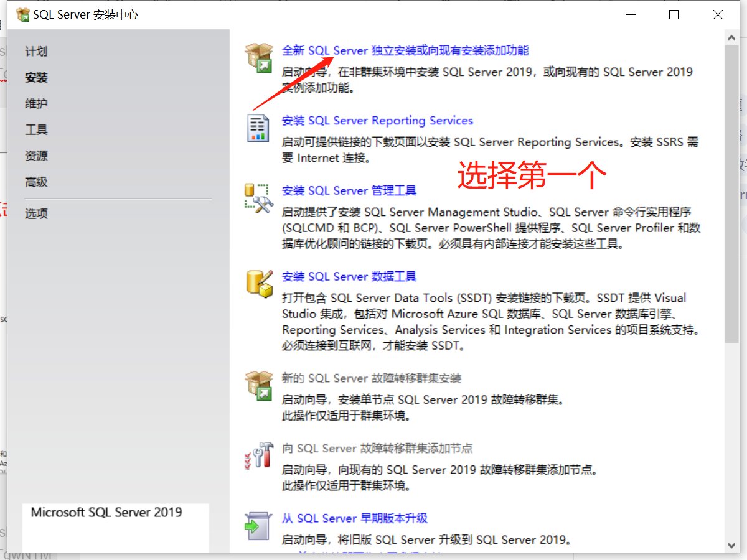
Task: Click the new standalone installation box icon
Action: tap(258, 58)
